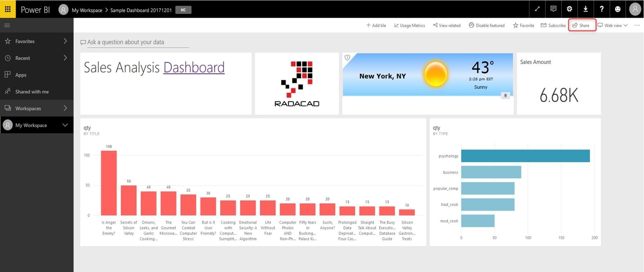
Task: Open Shared with me in sidebar
Action: point(32,92)
